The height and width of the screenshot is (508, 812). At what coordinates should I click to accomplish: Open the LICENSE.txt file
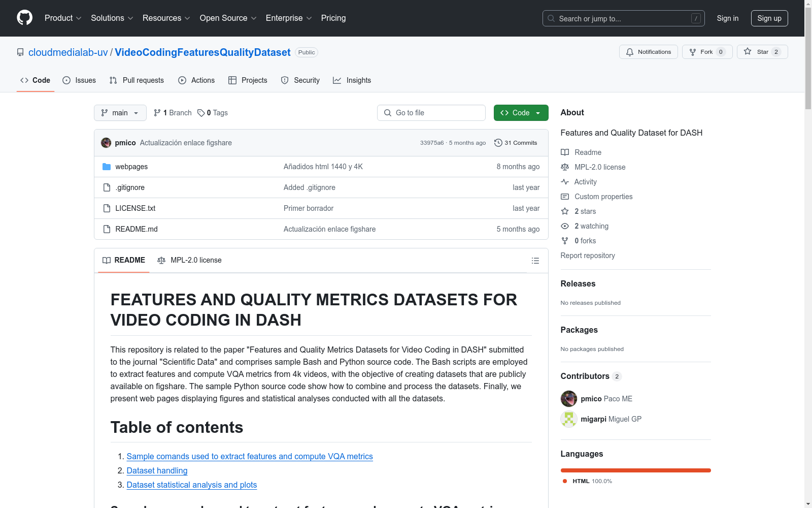click(x=136, y=208)
